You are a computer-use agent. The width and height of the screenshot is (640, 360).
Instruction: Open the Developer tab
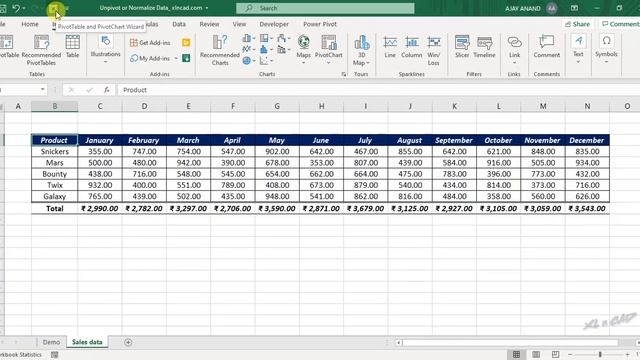274,24
